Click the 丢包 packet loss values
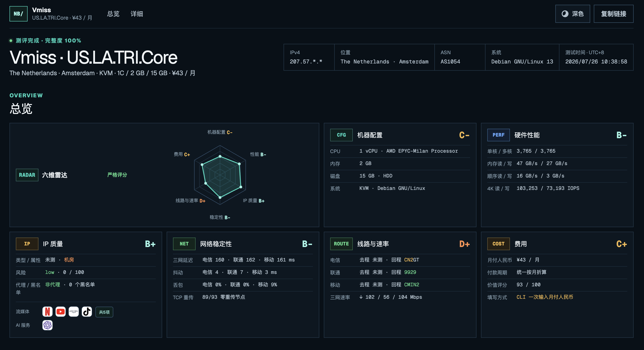This screenshot has height=350, width=644. point(239,285)
